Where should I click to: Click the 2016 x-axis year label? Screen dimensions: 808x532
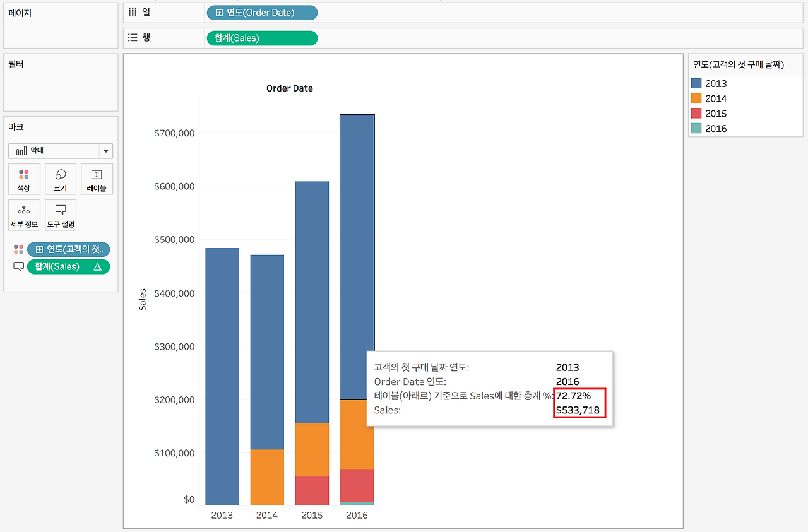click(357, 516)
